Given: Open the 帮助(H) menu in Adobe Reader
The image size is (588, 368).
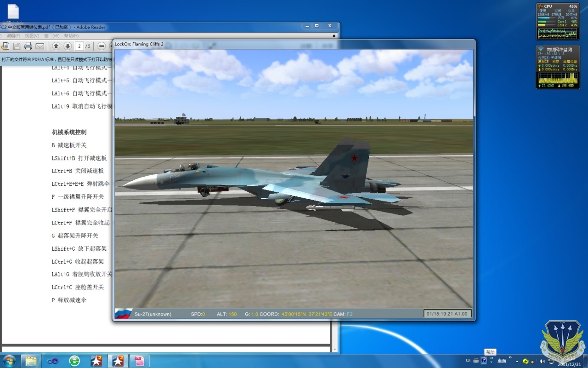Looking at the screenshot, I should 71,35.
